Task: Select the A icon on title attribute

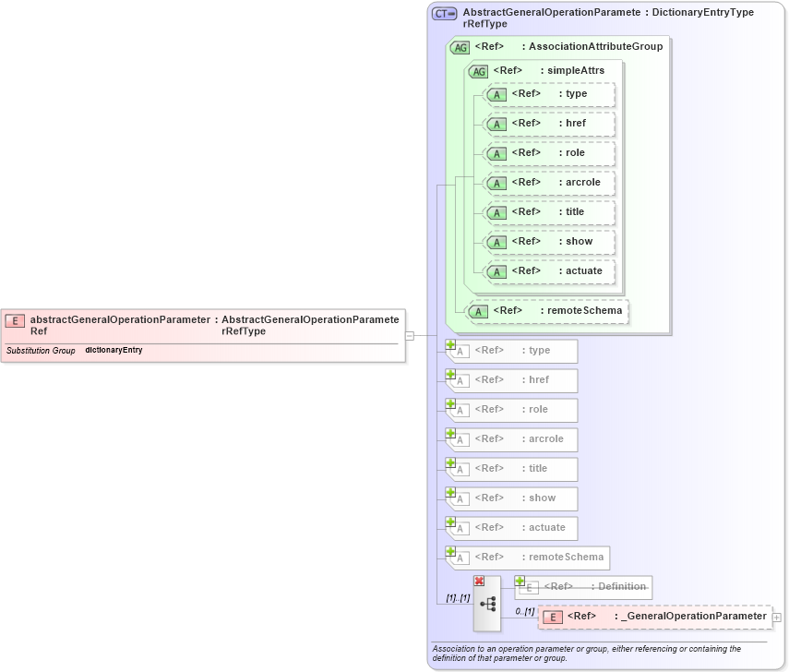Action: coord(497,212)
